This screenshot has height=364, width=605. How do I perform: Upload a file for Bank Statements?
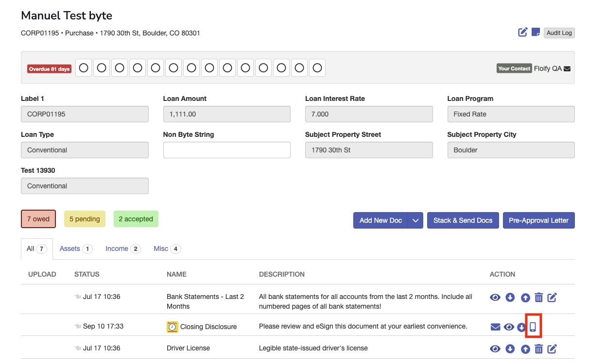point(525,297)
